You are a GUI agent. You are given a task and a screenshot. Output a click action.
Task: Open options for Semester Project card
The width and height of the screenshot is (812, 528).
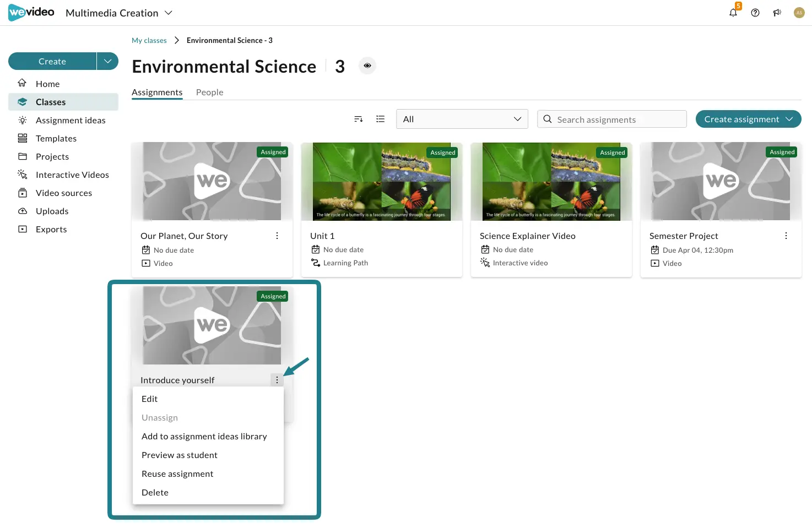tap(786, 236)
